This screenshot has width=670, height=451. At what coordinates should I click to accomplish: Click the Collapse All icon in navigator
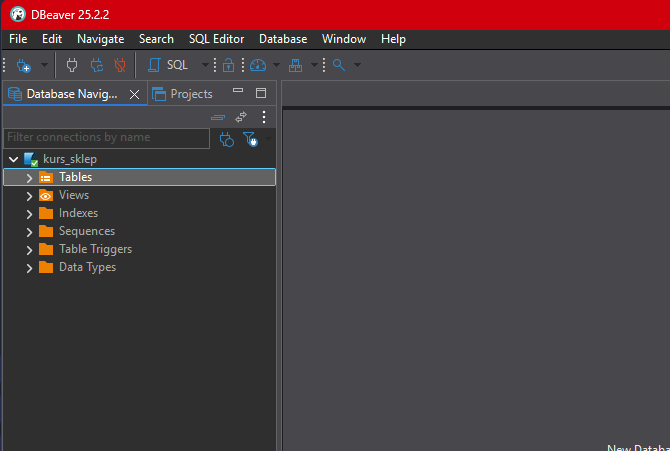[218, 117]
